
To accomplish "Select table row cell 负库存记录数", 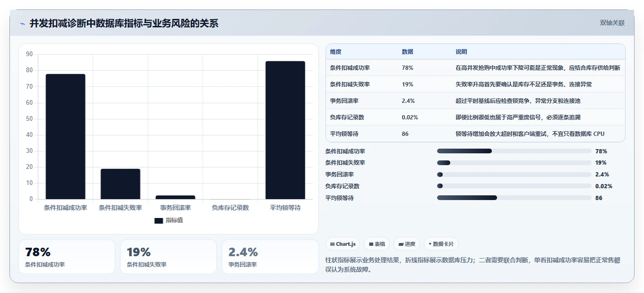I will (x=347, y=117).
